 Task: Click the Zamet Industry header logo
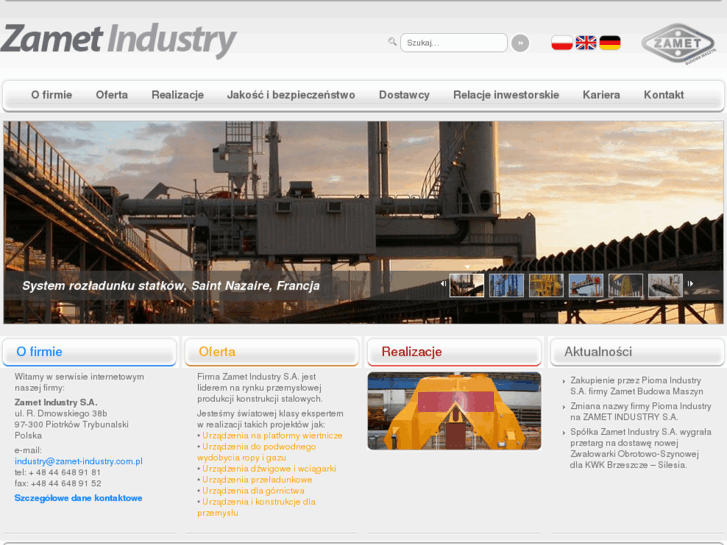click(x=118, y=41)
